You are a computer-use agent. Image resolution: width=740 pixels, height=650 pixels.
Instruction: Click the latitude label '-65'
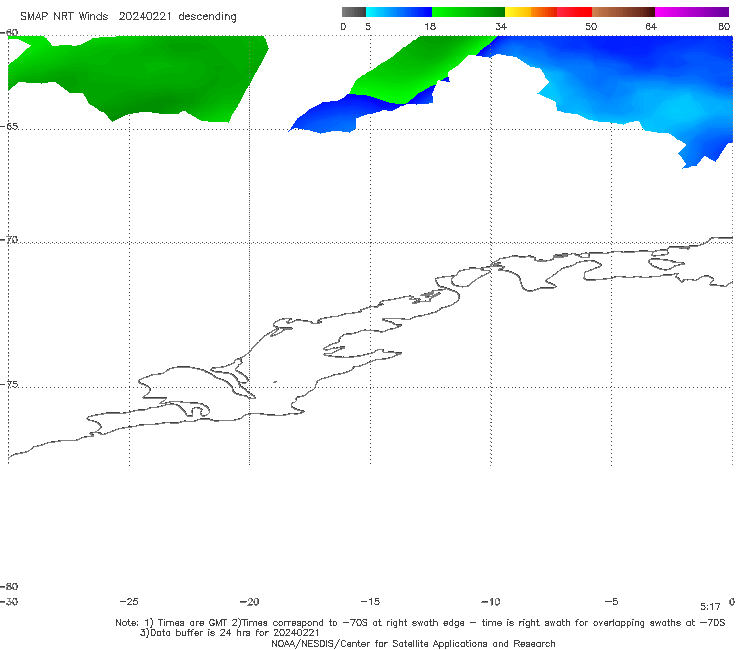pos(9,127)
